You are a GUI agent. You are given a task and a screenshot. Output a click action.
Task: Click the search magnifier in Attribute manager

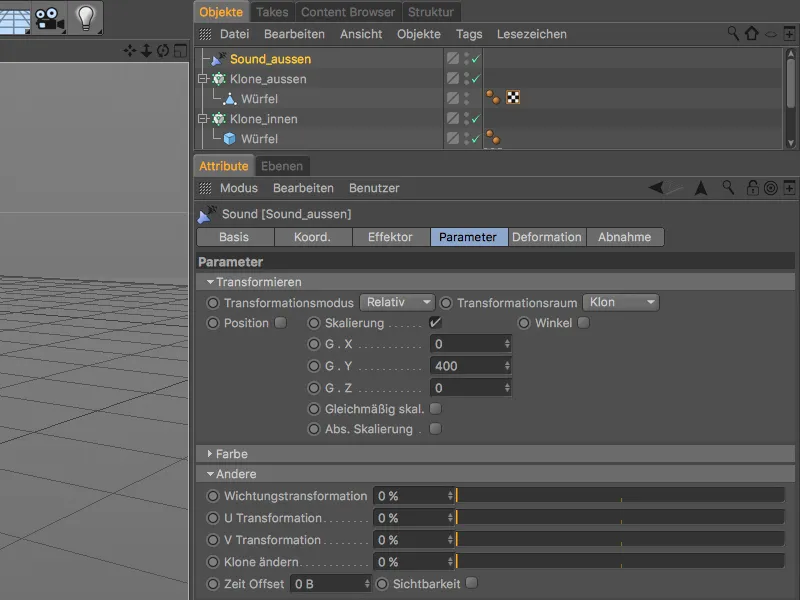point(728,188)
